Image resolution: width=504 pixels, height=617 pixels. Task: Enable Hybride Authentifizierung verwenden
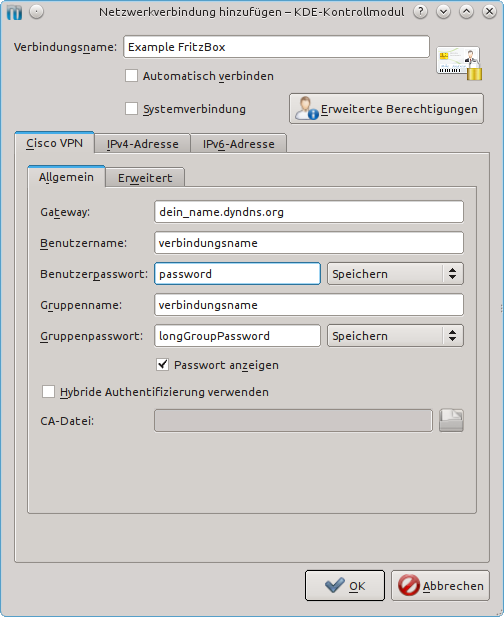coord(48,392)
